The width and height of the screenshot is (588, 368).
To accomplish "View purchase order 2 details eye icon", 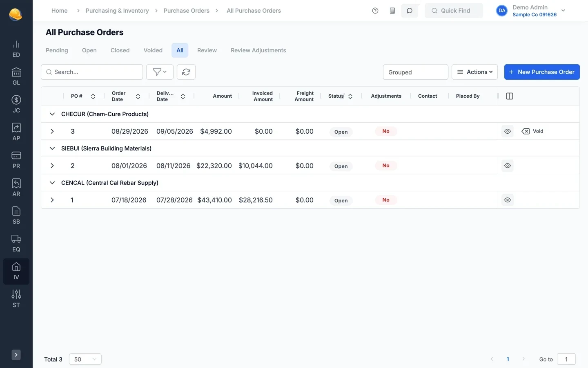I will [508, 166].
